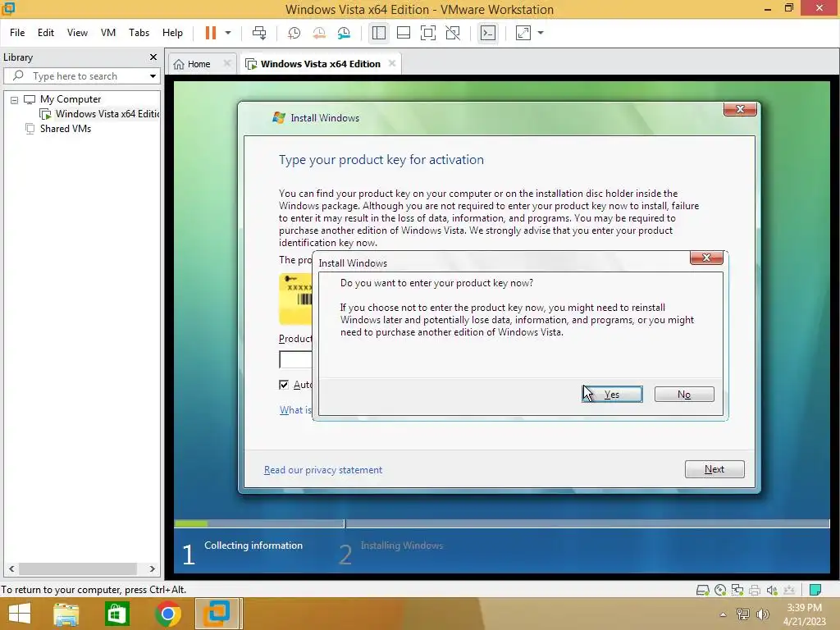Click the host network tray icon
The image size is (840, 630).
(x=742, y=614)
